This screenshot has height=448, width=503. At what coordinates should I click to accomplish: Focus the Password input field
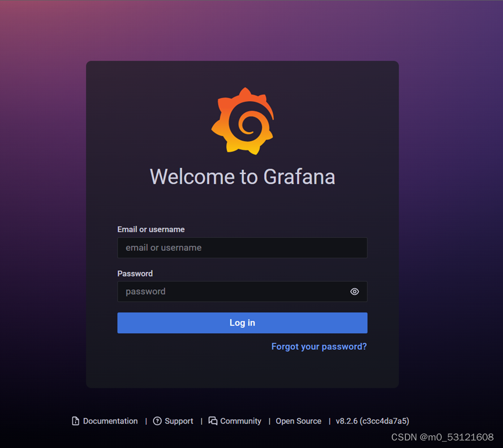coord(242,291)
